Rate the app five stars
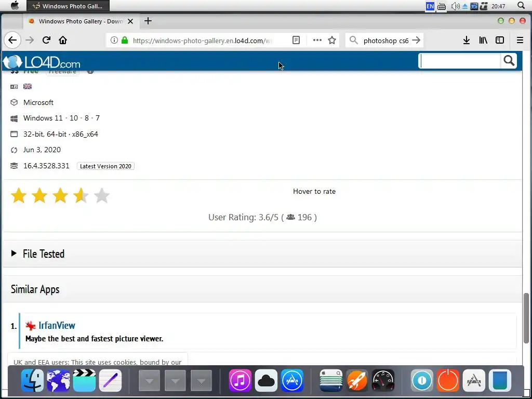The image size is (532, 399). click(x=102, y=196)
